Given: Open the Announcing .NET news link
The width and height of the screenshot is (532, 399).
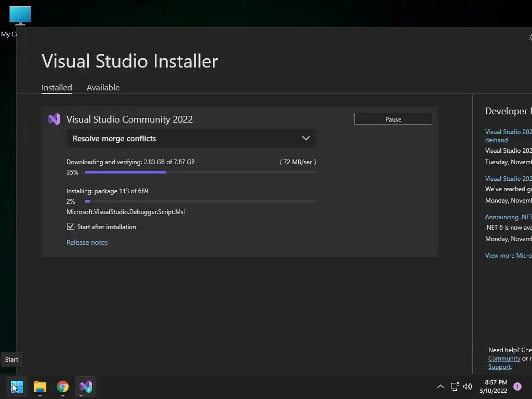Looking at the screenshot, I should (508, 217).
